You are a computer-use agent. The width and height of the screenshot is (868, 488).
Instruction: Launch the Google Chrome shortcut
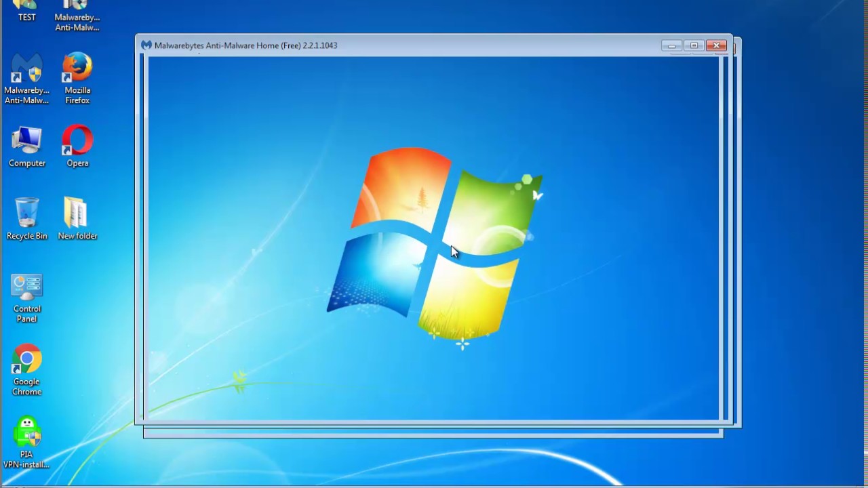pyautogui.click(x=27, y=371)
